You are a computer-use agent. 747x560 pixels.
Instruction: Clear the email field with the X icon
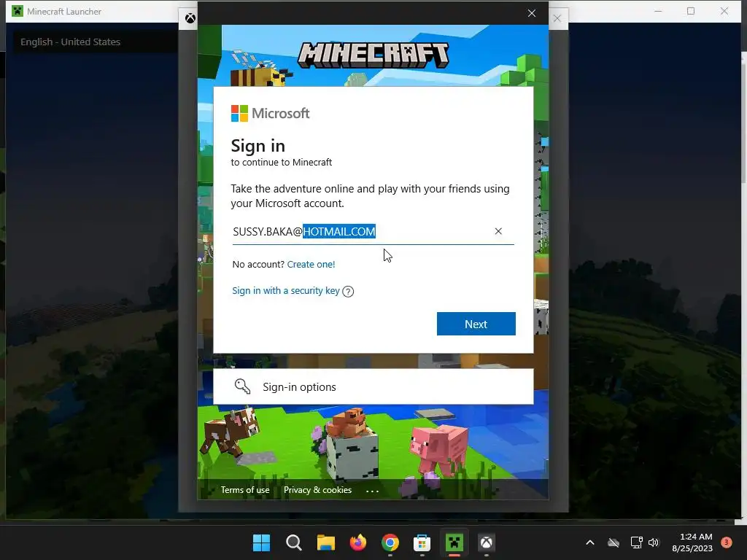click(498, 231)
